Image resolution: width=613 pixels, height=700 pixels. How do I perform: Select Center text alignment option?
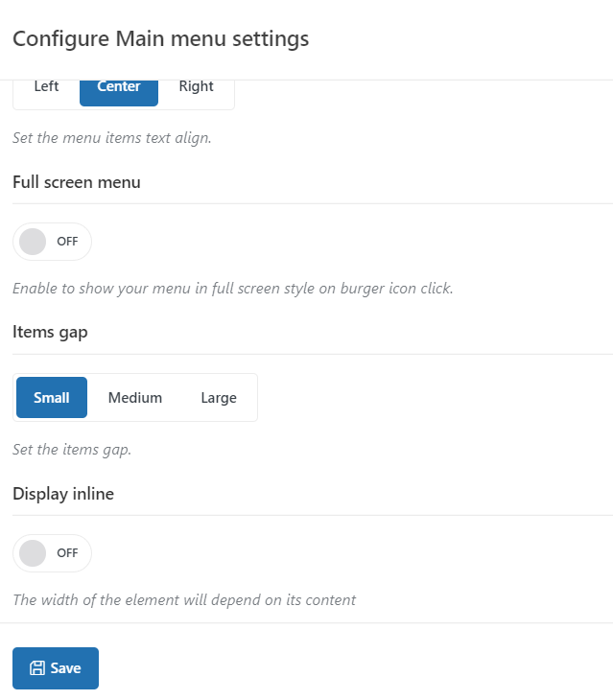(119, 86)
